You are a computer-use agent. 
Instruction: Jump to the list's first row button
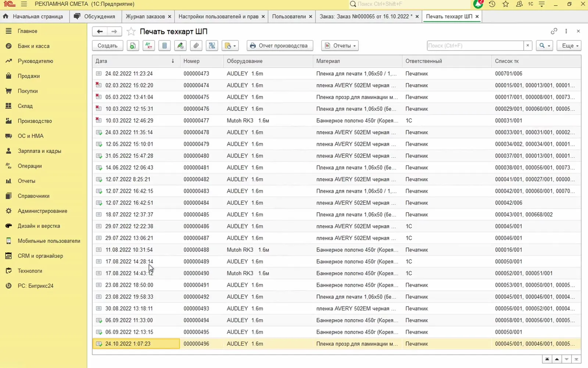point(547,359)
